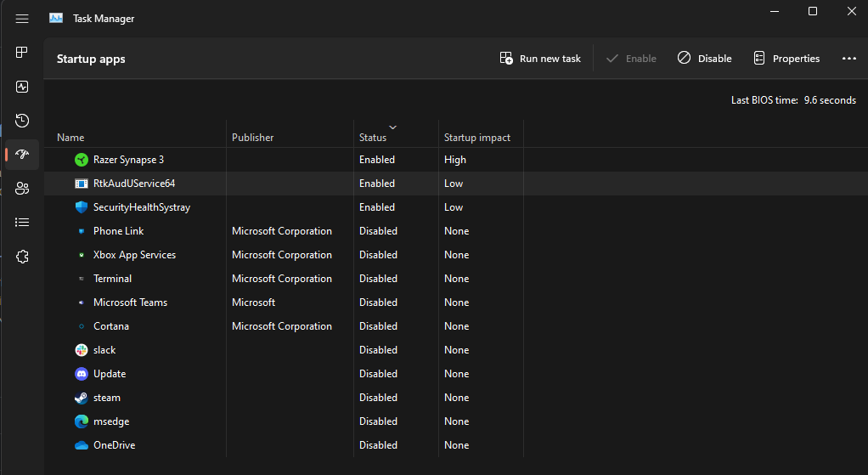Click the steam app icon

(x=82, y=398)
